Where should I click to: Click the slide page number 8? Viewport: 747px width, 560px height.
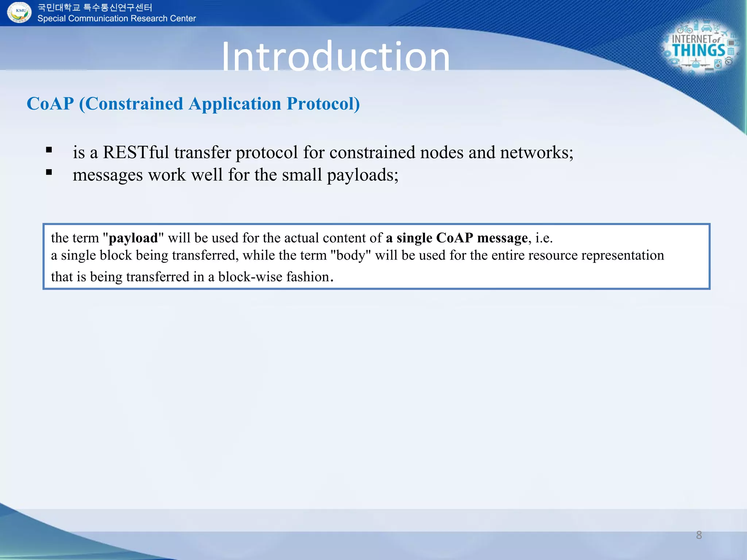[699, 535]
